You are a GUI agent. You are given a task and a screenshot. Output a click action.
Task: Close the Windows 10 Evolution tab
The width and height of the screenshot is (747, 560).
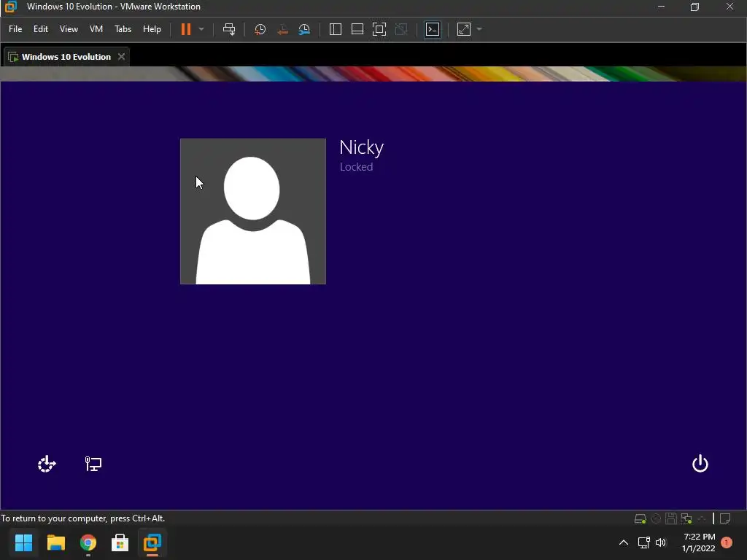point(122,57)
